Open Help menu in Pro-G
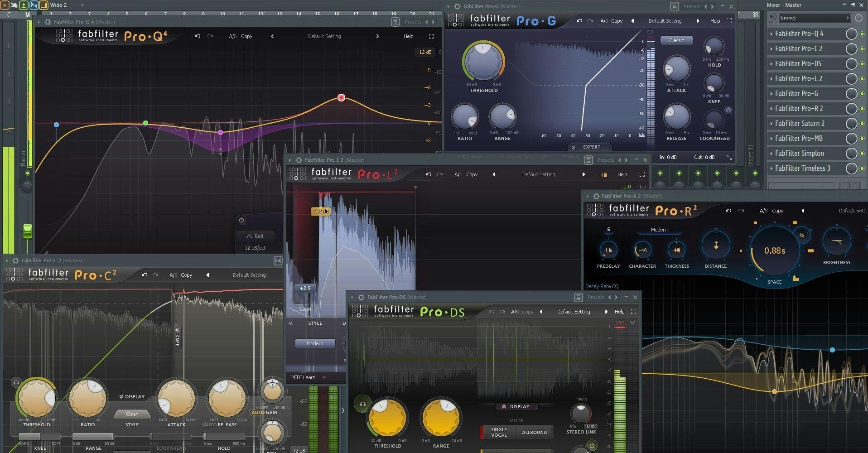Image resolution: width=868 pixels, height=453 pixels. tap(715, 21)
